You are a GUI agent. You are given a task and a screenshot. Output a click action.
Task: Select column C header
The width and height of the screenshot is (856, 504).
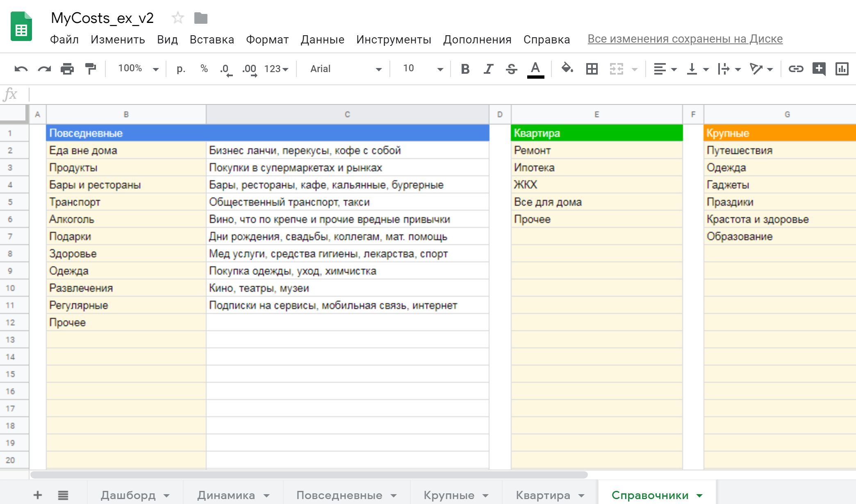tap(347, 114)
